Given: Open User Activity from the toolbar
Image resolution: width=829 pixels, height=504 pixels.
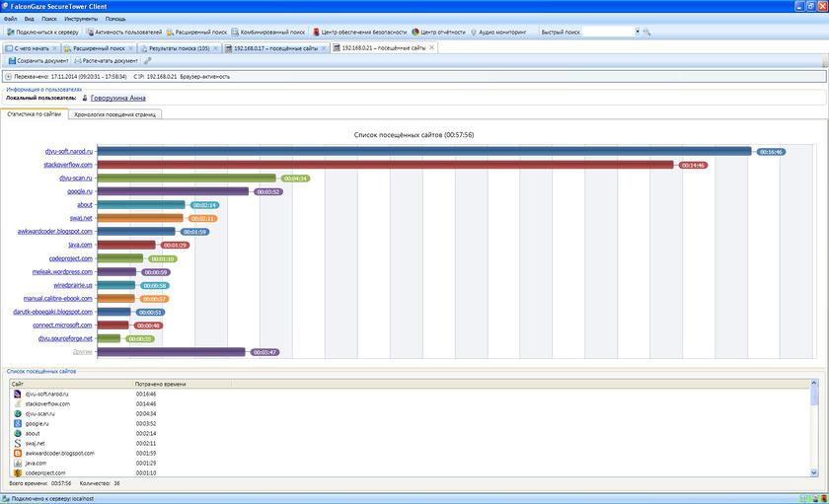Looking at the screenshot, I should (x=91, y=32).
